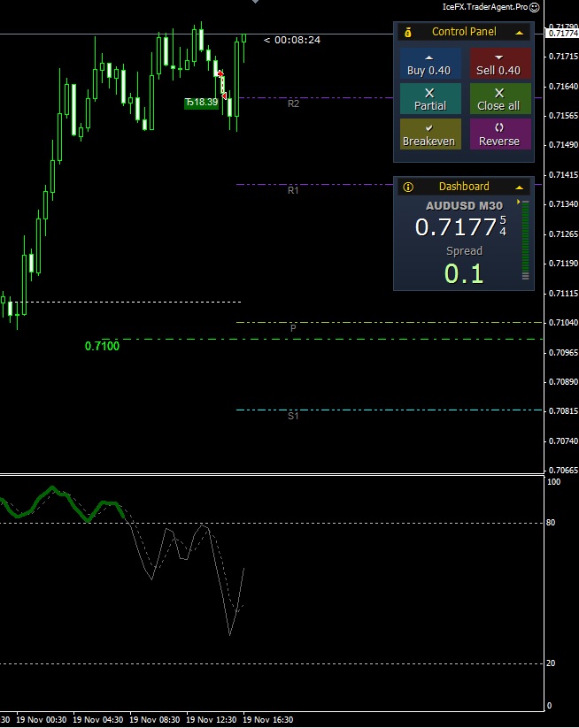Screen dimensions: 579x728
Task: Click the Reverse button
Action: click(x=500, y=134)
